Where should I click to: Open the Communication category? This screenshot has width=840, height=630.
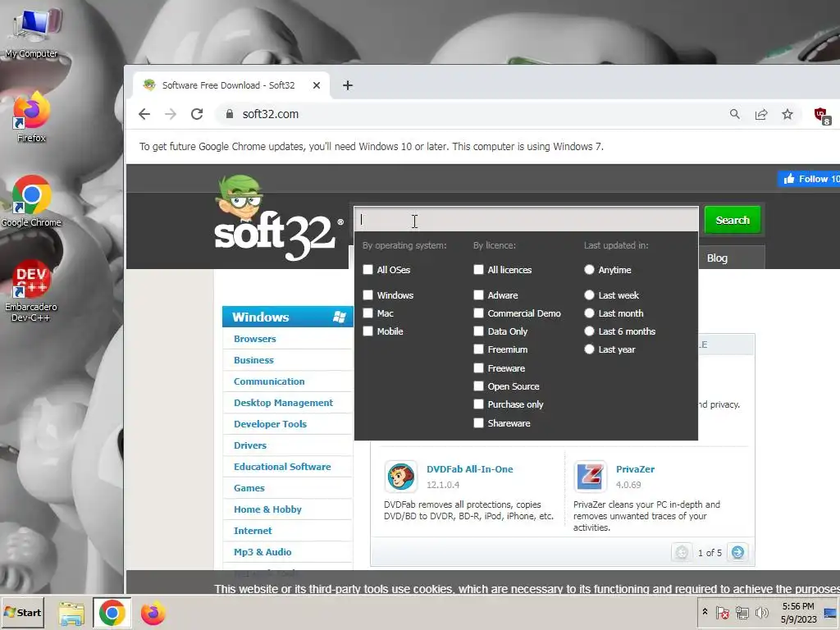pyautogui.click(x=269, y=381)
